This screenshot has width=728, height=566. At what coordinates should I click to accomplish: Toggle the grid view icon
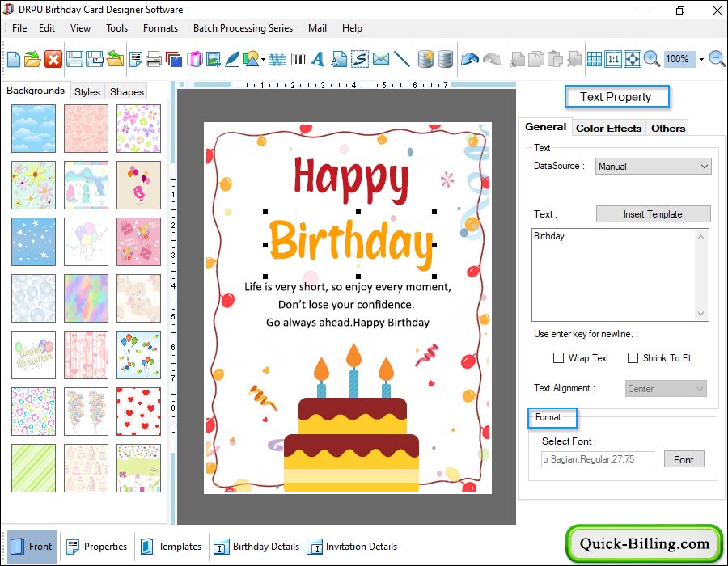(x=595, y=59)
